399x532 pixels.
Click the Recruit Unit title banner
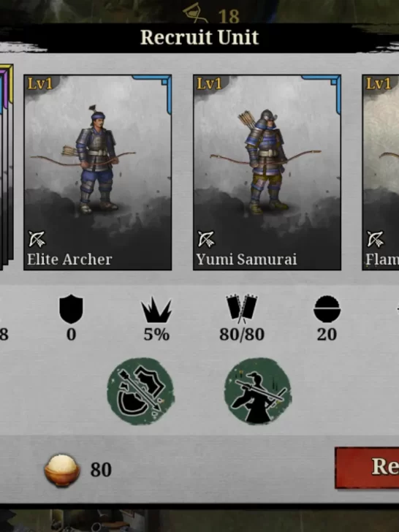[199, 37]
